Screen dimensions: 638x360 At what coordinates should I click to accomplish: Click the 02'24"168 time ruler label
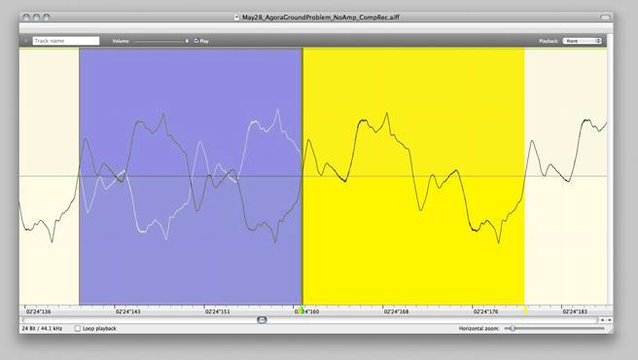[396, 312]
